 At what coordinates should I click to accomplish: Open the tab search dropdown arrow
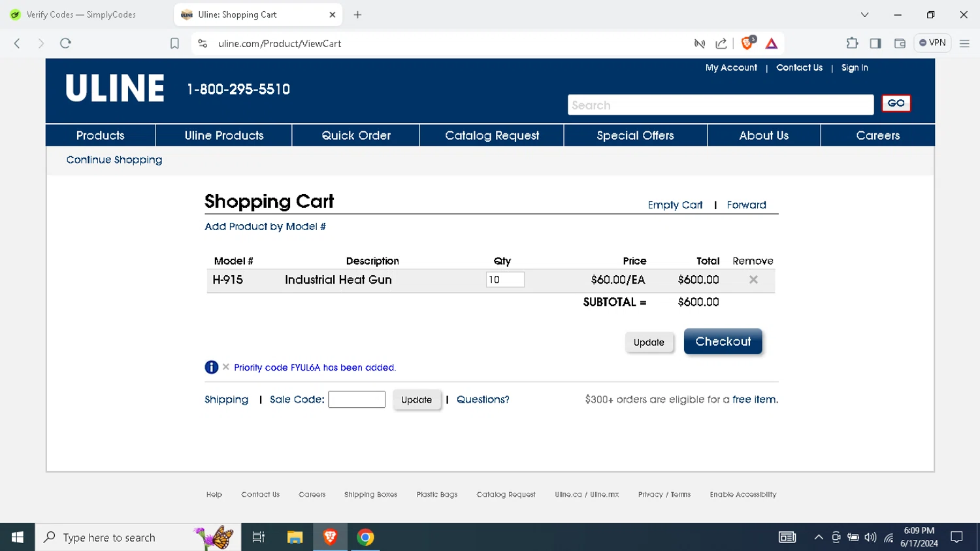tap(864, 14)
